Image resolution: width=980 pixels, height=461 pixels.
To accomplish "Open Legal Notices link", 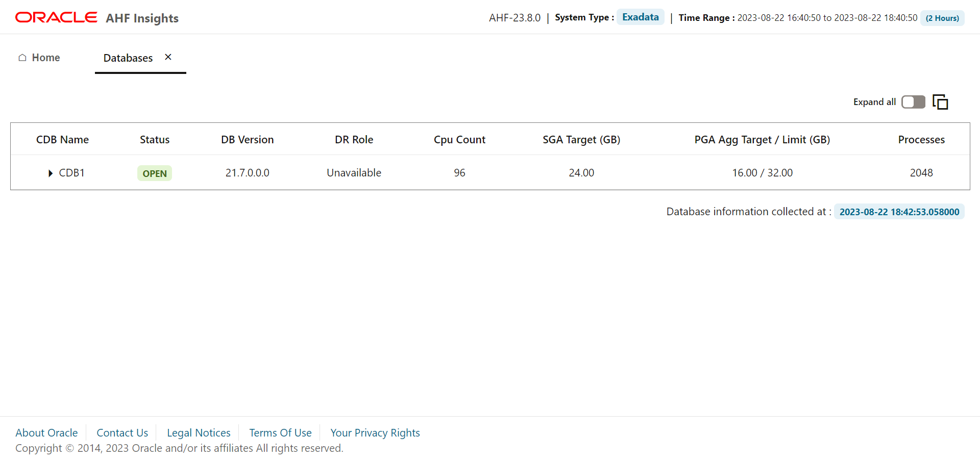I will pyautogui.click(x=199, y=433).
